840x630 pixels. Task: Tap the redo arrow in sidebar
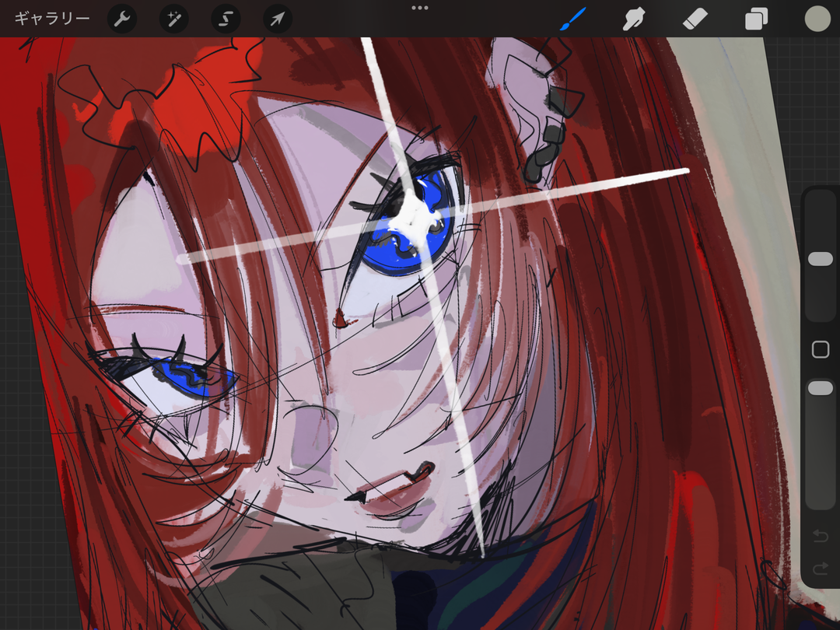(x=820, y=569)
